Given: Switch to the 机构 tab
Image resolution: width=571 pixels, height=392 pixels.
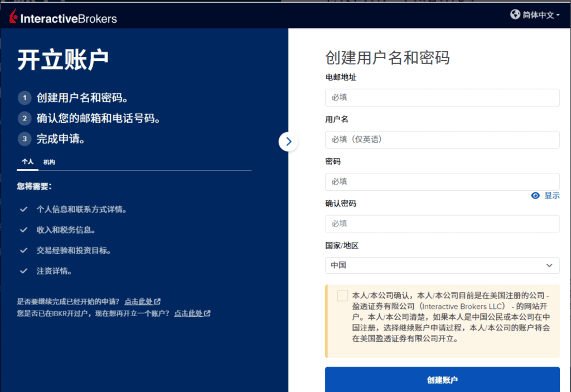Looking at the screenshot, I should coord(49,162).
